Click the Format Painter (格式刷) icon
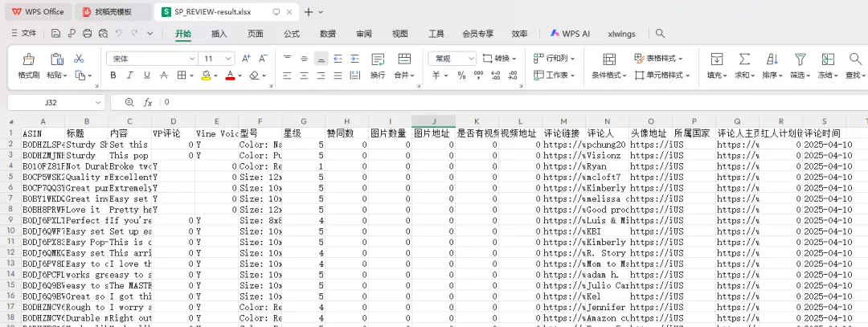Image resolution: width=868 pixels, height=327 pixels. [x=28, y=59]
